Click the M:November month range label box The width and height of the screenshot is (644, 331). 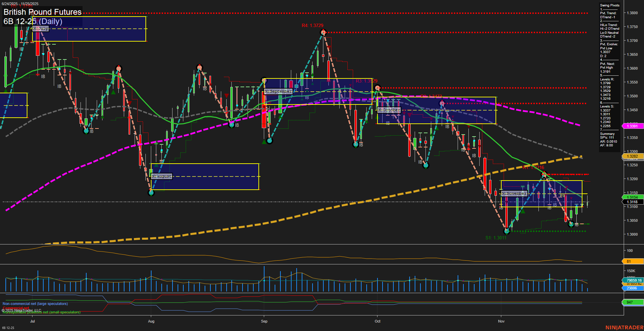pos(514,193)
